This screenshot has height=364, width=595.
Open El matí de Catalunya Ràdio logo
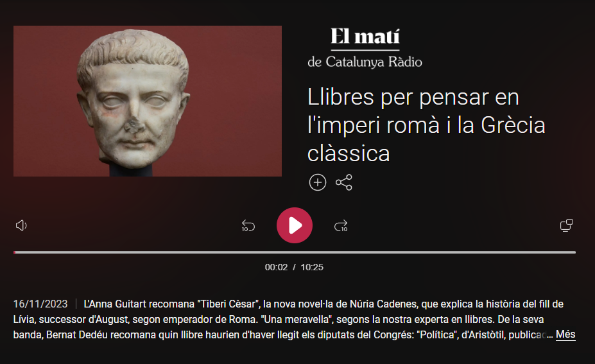coord(365,48)
